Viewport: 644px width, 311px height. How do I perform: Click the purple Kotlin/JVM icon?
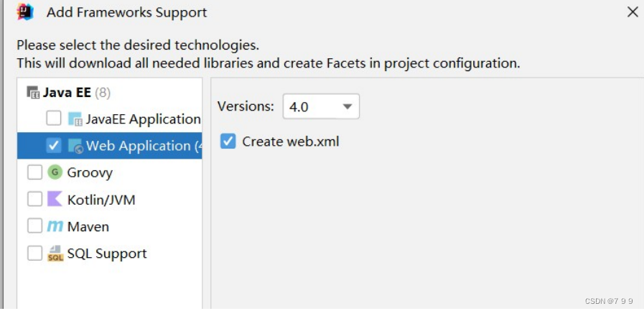pos(55,199)
